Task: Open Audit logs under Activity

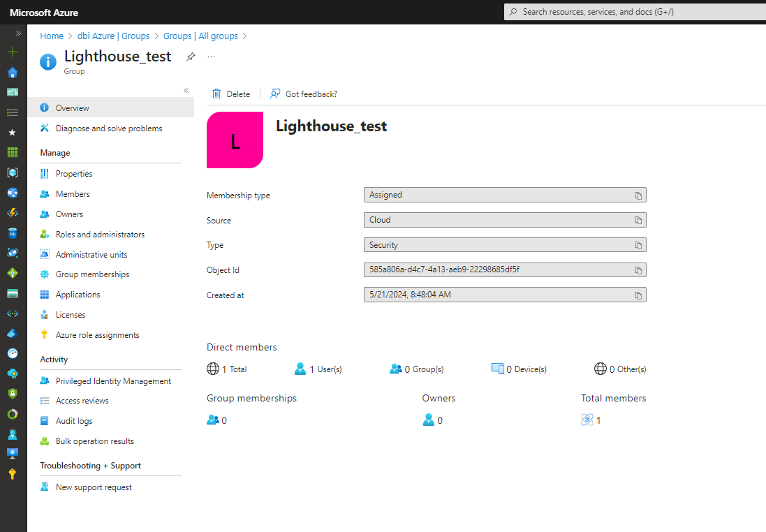Action: [x=74, y=421]
